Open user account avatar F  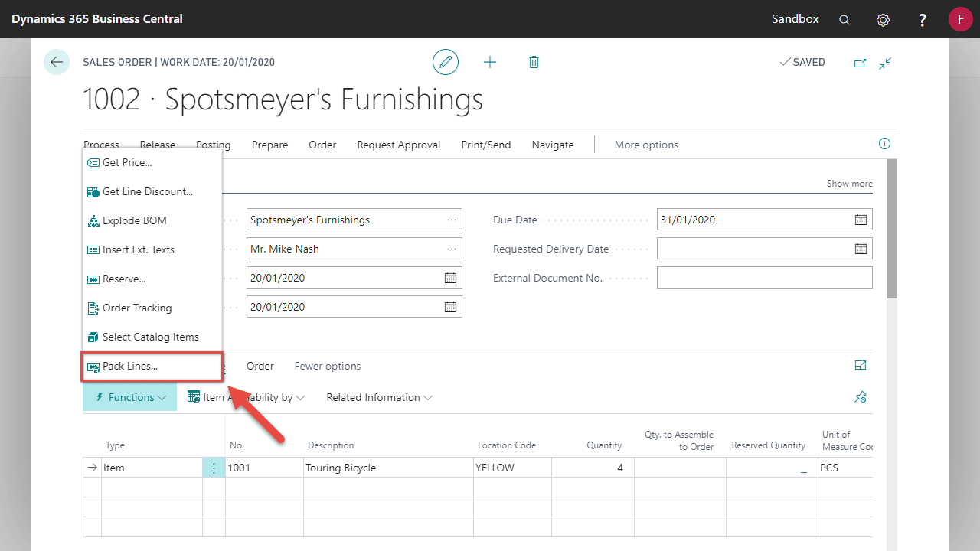point(960,19)
